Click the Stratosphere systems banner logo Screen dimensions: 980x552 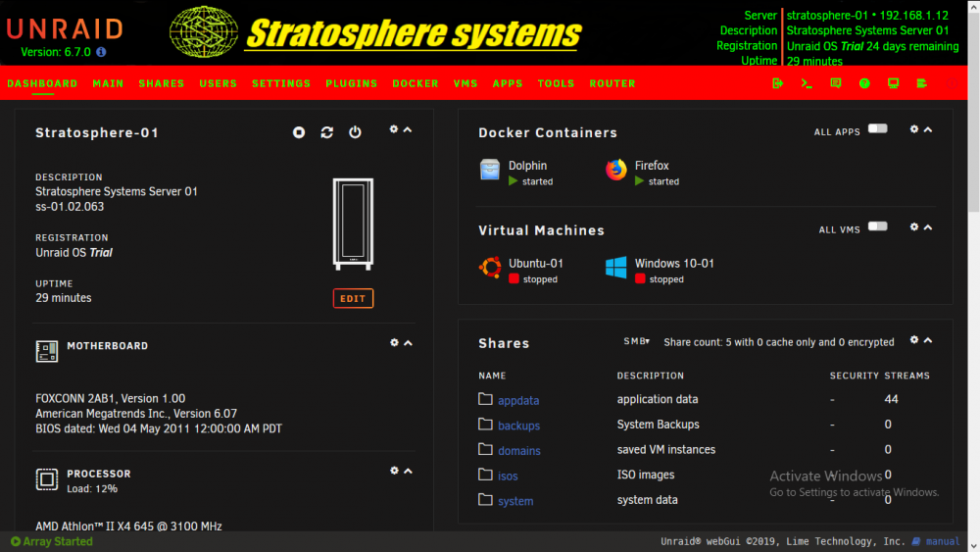[375, 32]
